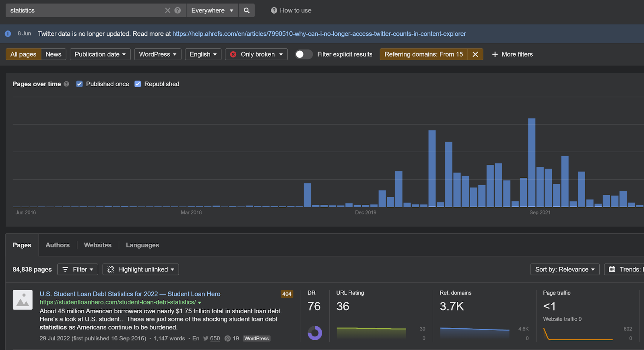Viewport: 644px width, 350px height.
Task: Click the calendar icon beside Trends
Action: tap(612, 270)
